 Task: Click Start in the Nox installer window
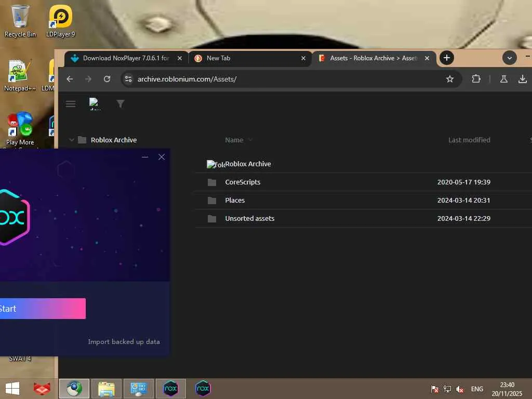point(43,309)
